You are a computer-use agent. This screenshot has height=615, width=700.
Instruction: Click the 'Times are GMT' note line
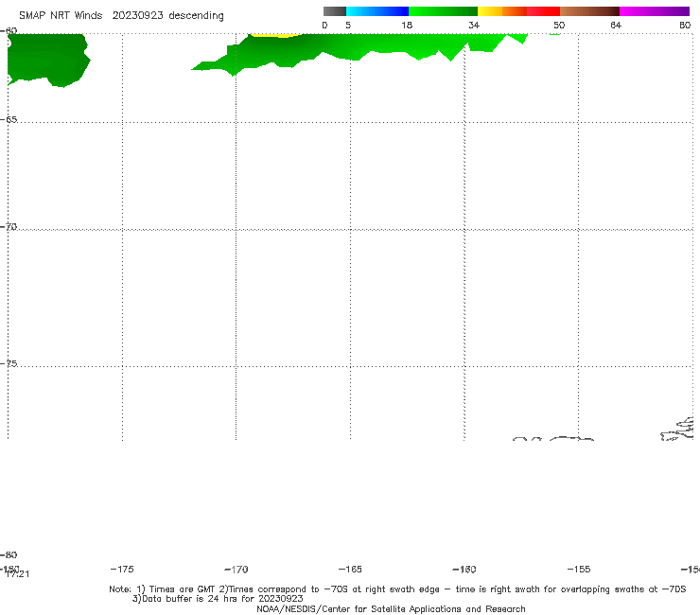397,589
